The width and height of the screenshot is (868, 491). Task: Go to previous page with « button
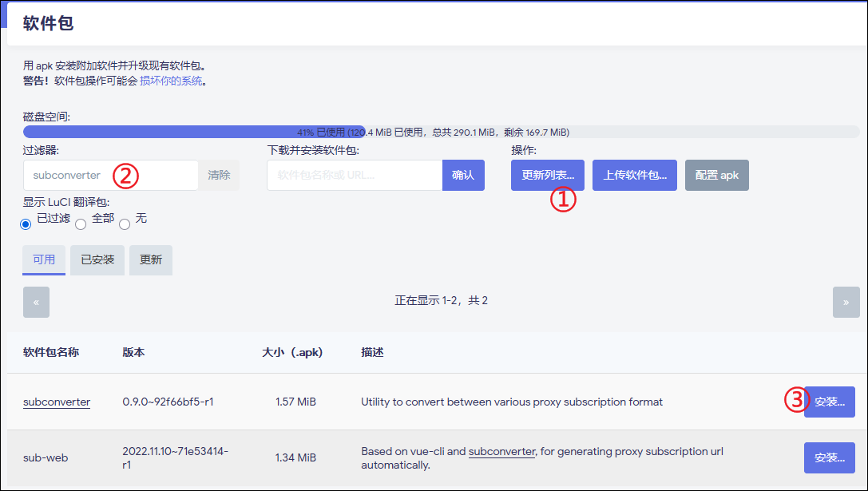pos(36,303)
